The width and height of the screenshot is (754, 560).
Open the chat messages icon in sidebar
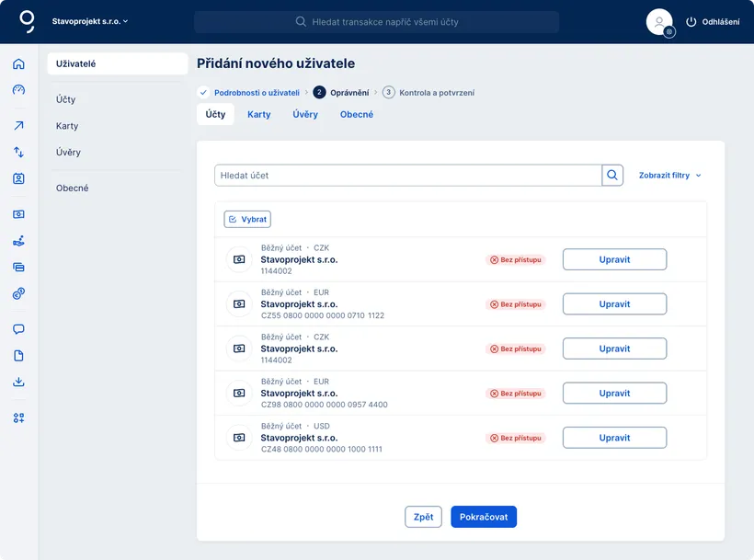click(18, 329)
